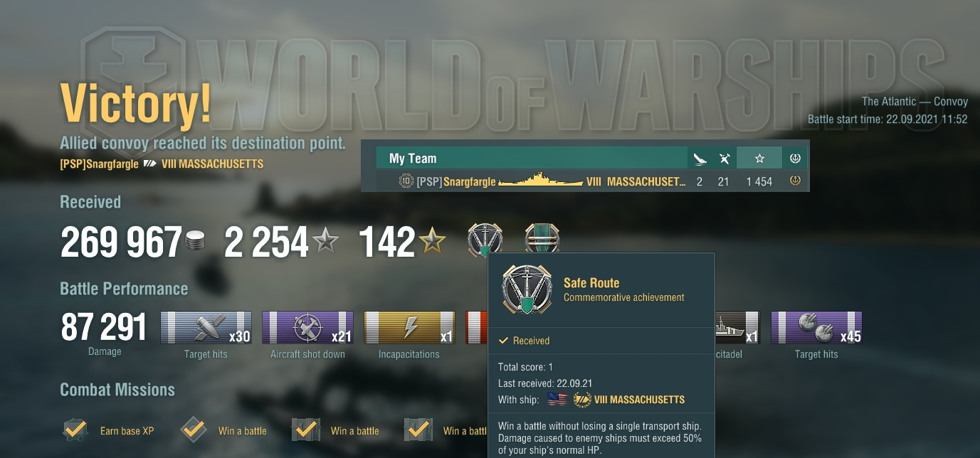Select the x45 secondary target hits ribbon
This screenshot has height=458, width=980.
coord(816,328)
